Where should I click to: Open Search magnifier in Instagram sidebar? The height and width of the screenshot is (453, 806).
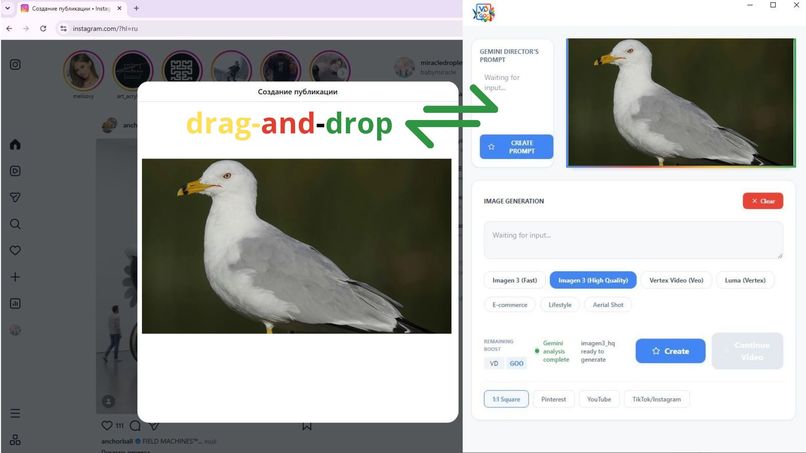tap(15, 224)
